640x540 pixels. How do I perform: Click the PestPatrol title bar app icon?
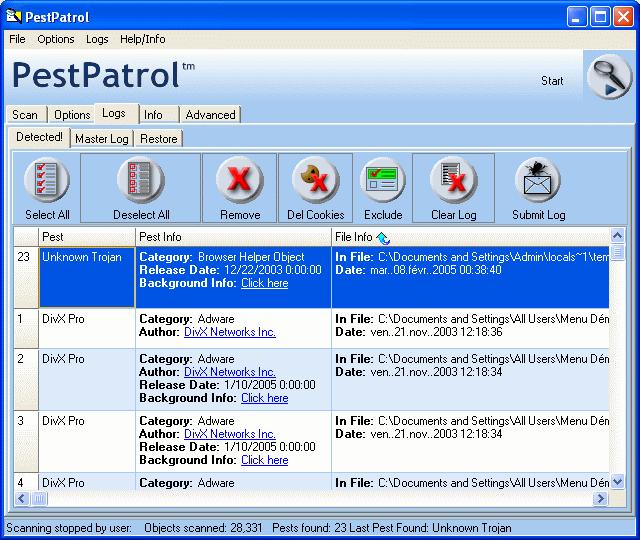pos(13,17)
